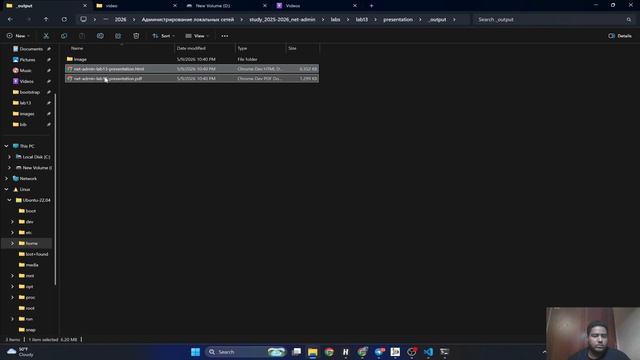640x360 pixels.
Task: Open the New item dropdown
Action: coord(18,36)
